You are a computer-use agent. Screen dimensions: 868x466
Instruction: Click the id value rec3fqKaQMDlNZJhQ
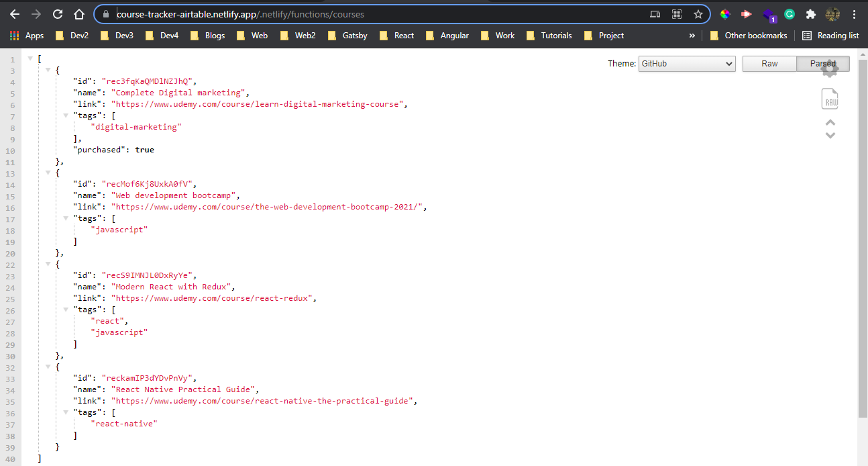[x=148, y=81]
